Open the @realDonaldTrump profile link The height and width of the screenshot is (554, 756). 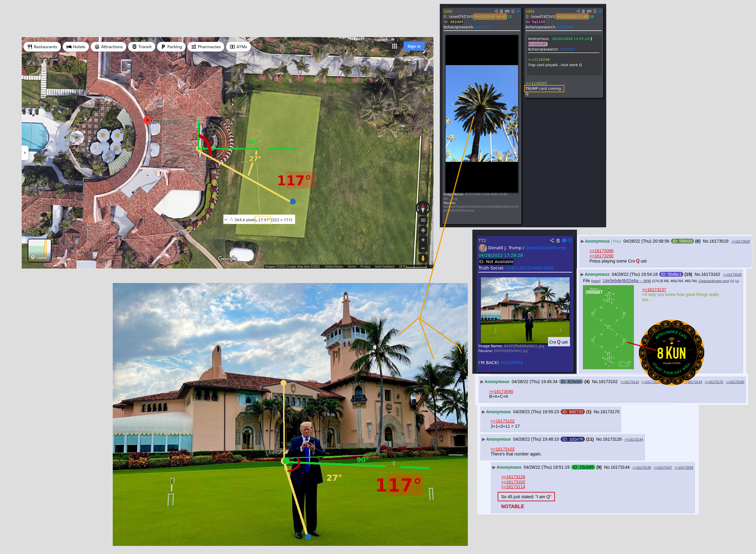pyautogui.click(x=545, y=248)
